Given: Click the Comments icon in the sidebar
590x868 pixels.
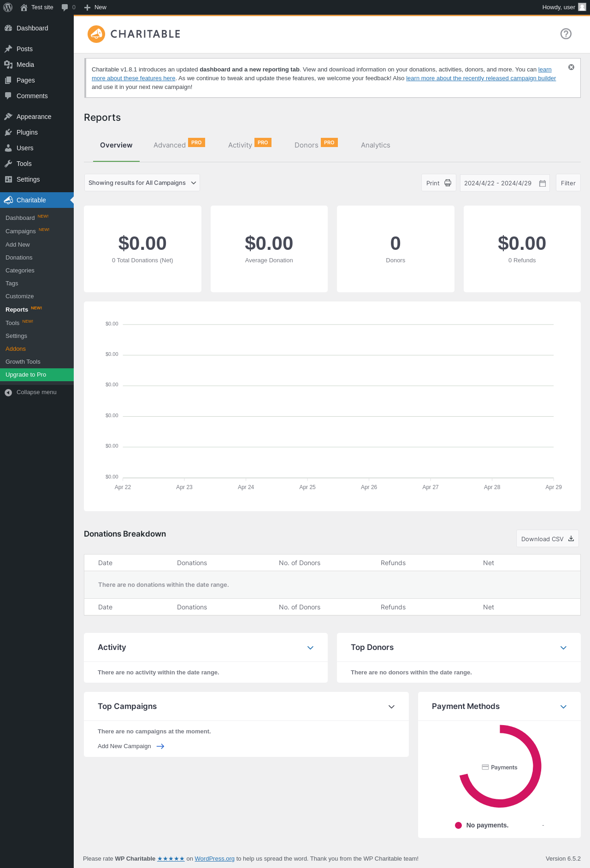Looking at the screenshot, I should tap(8, 96).
